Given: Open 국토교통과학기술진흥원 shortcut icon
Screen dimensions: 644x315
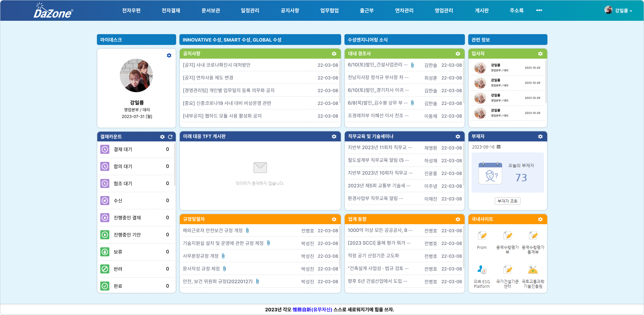Looking at the screenshot, I should 533,270.
